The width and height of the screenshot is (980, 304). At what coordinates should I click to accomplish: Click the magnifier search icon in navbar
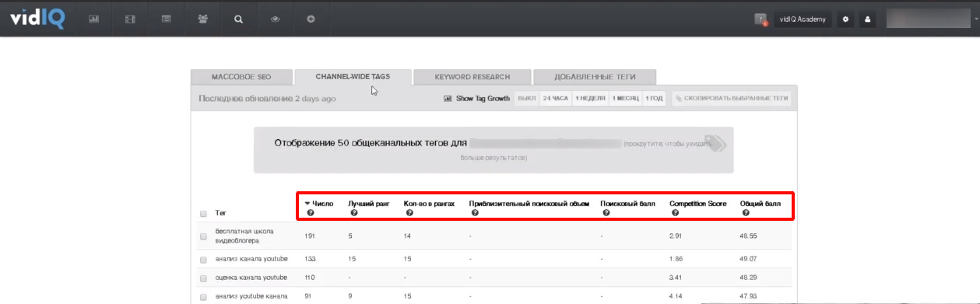(239, 19)
